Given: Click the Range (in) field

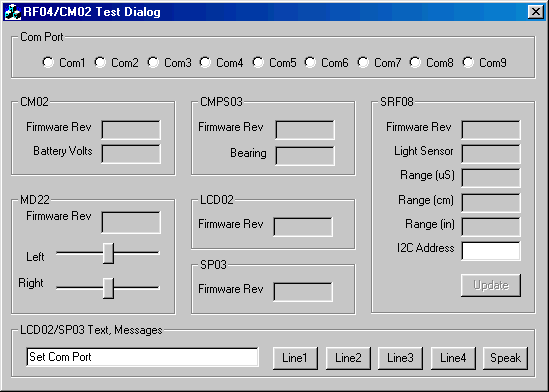Looking at the screenshot, I should click(491, 227).
